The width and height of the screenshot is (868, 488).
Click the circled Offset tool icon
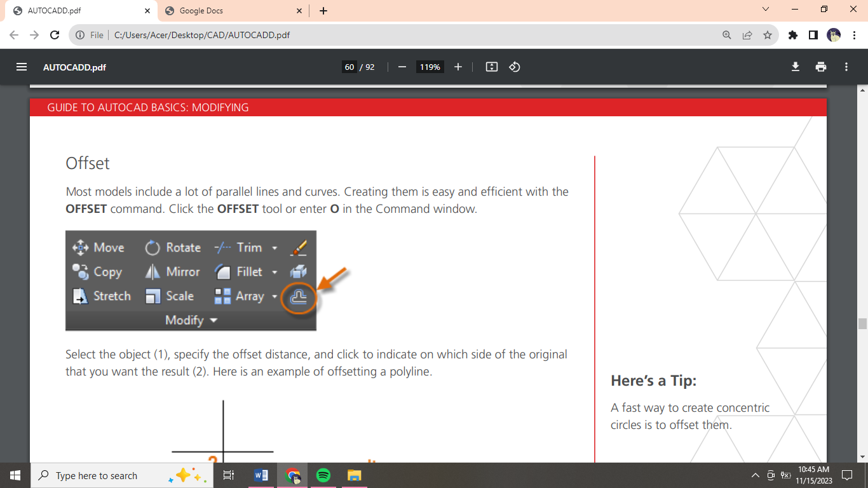[299, 297]
